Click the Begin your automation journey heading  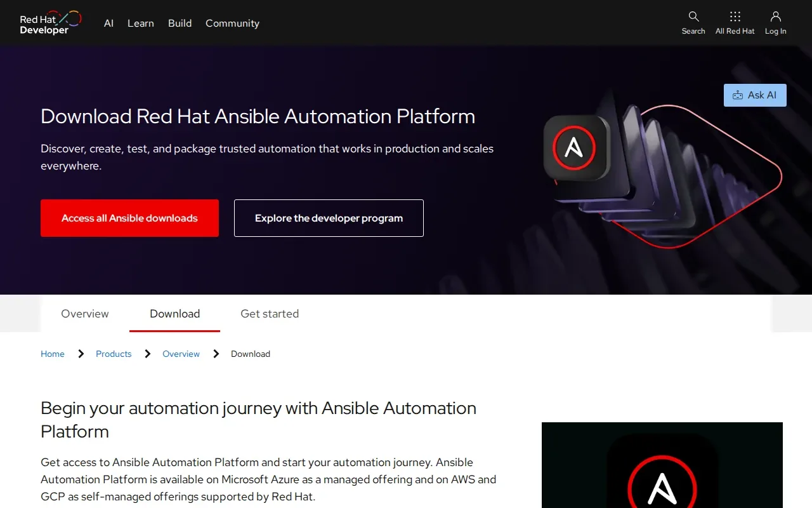click(258, 420)
